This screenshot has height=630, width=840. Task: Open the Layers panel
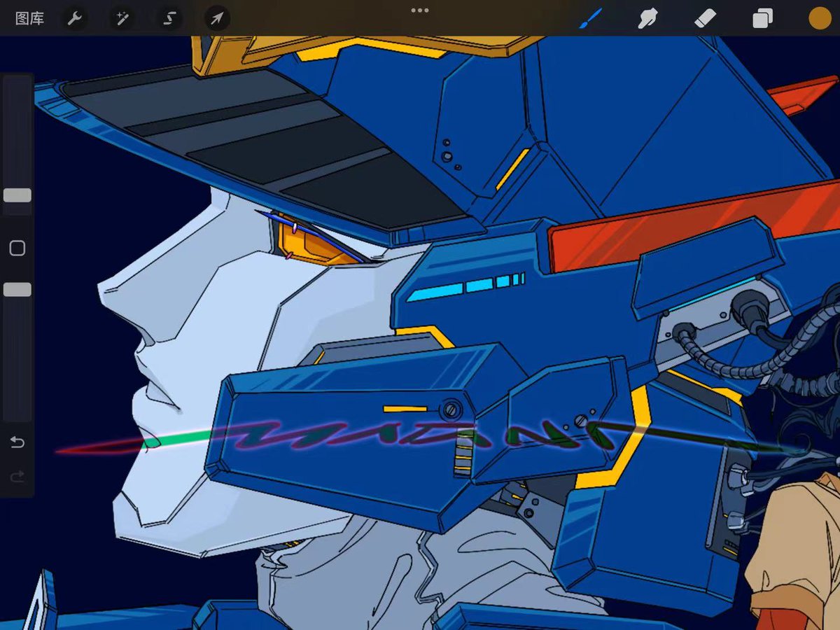pos(762,18)
